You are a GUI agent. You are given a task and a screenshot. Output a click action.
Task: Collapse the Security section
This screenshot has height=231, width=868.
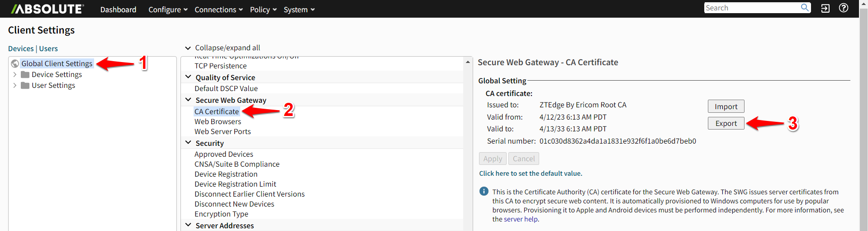188,143
